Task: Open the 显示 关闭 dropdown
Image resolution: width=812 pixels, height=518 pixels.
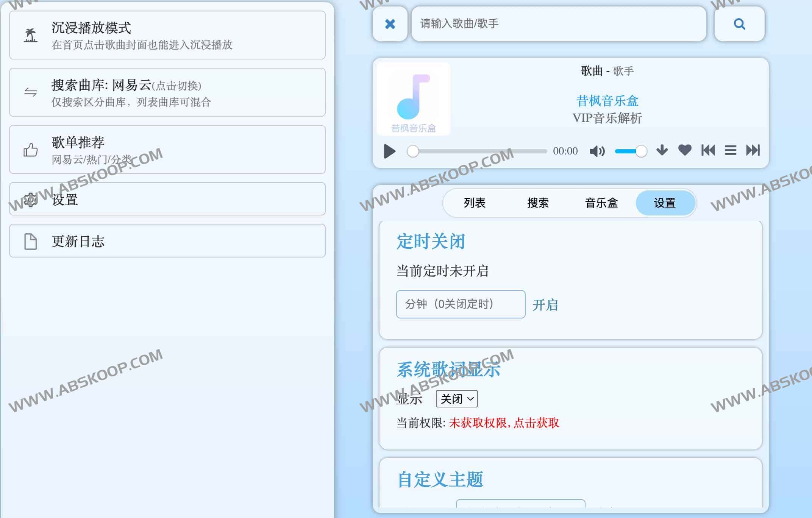Action: click(456, 399)
